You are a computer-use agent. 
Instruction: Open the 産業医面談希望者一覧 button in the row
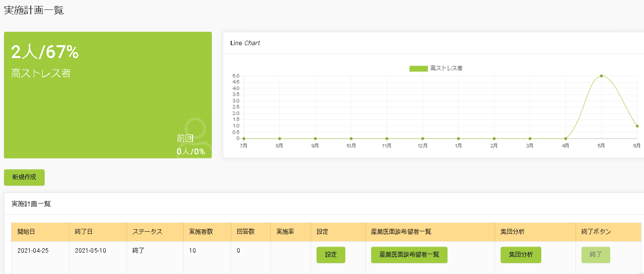click(x=409, y=255)
